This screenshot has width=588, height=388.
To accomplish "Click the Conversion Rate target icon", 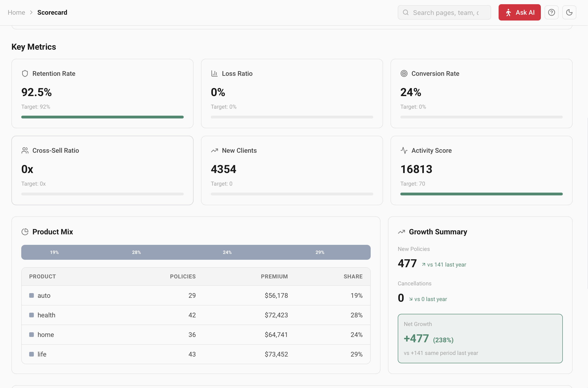I will [404, 73].
